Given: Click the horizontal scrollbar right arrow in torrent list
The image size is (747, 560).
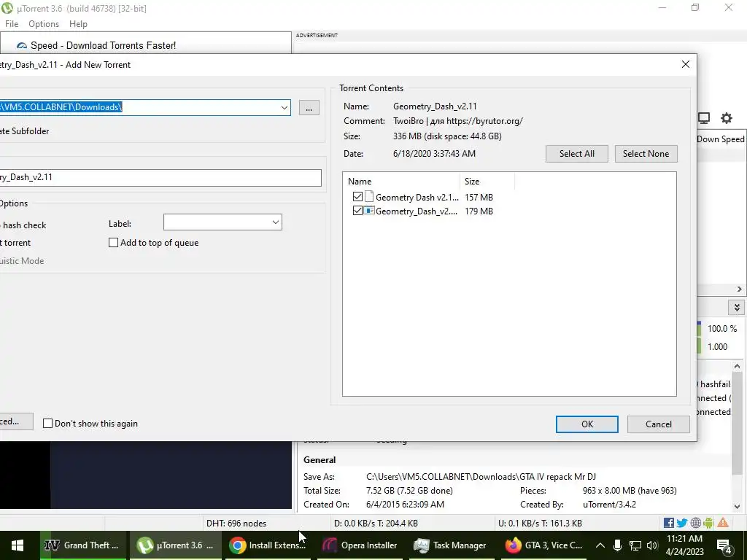Looking at the screenshot, I should (x=740, y=289).
